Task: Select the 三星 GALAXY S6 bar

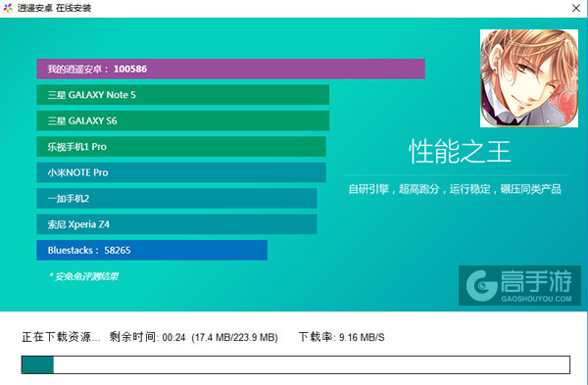Action: pos(182,120)
